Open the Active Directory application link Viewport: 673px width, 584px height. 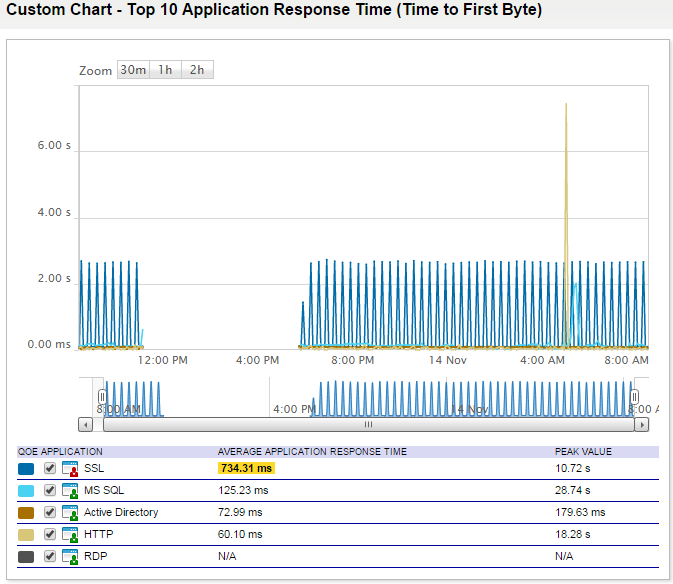[121, 513]
